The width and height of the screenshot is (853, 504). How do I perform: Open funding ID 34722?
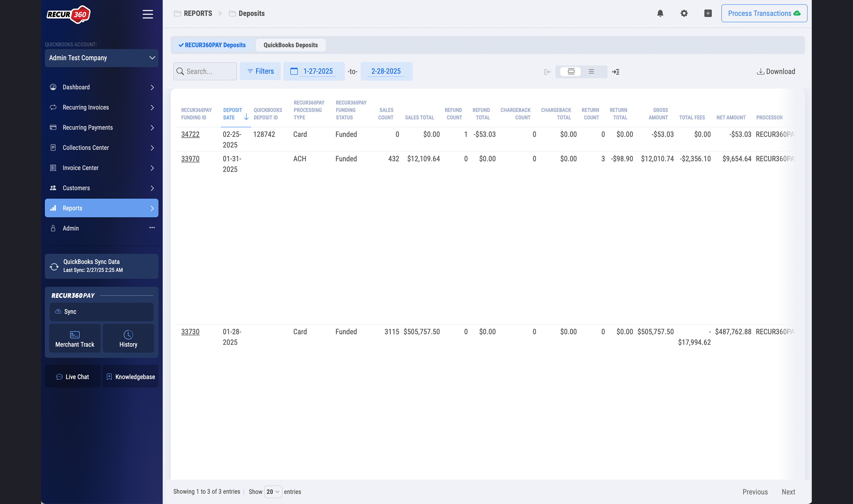coord(190,134)
